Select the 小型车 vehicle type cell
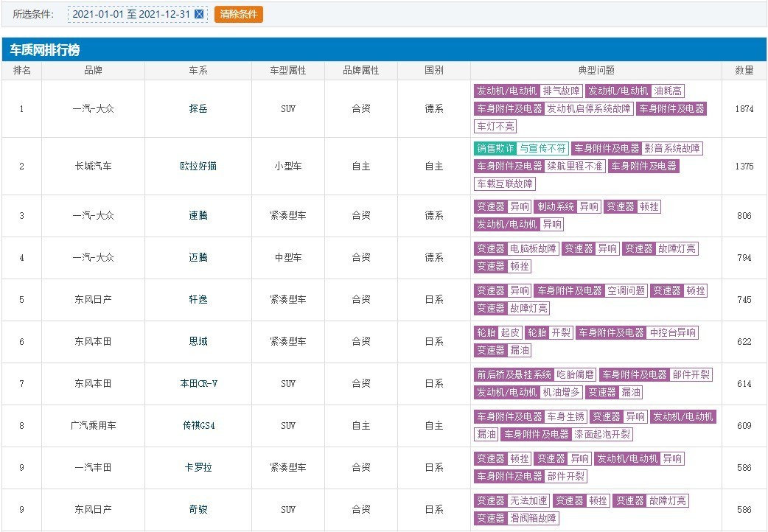768x532 pixels. click(x=288, y=166)
